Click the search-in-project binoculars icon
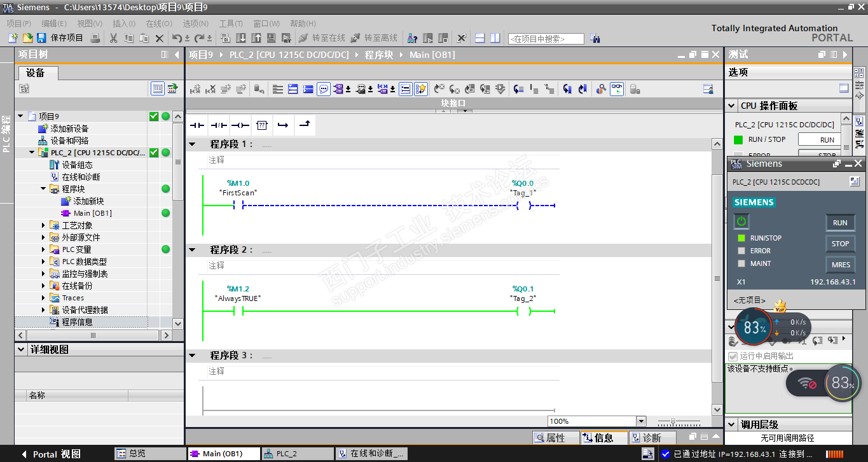This screenshot has height=462, width=868. pyautogui.click(x=595, y=38)
